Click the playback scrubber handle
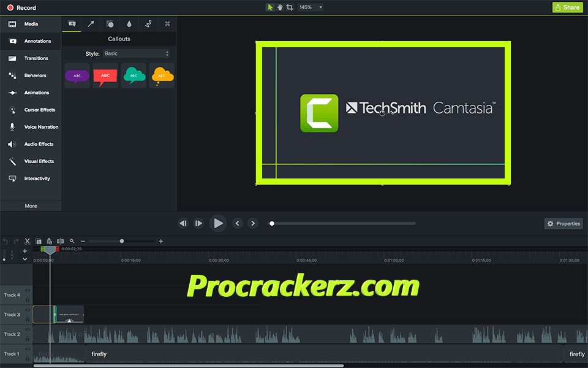 coord(272,223)
